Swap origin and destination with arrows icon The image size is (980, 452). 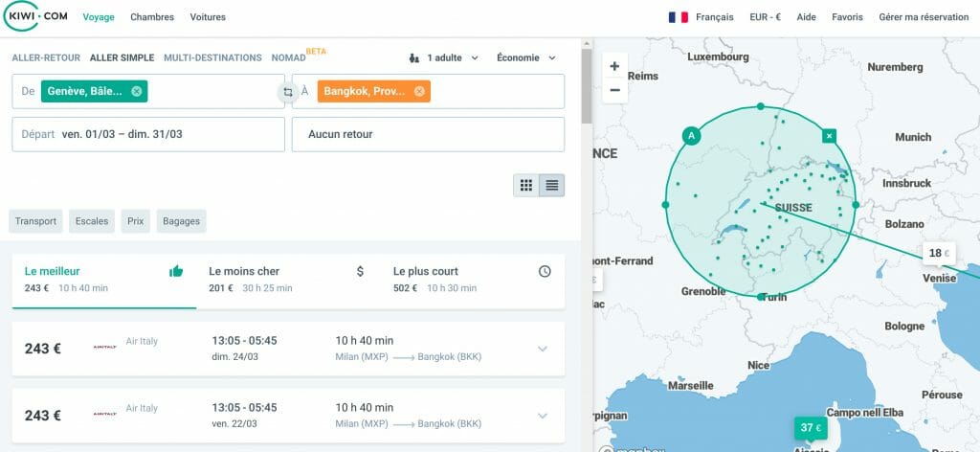288,93
